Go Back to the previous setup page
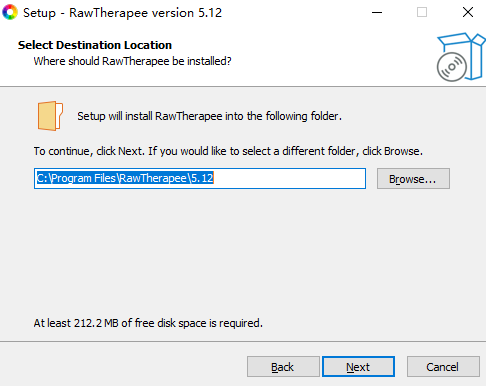 tap(283, 367)
